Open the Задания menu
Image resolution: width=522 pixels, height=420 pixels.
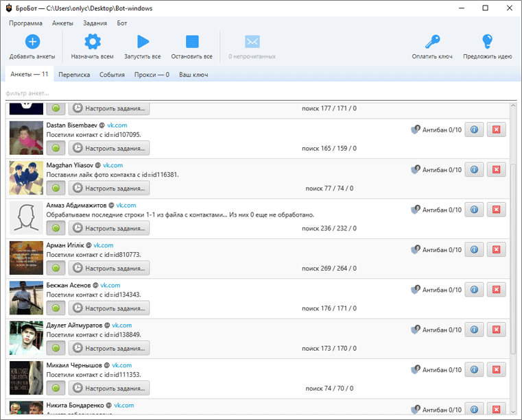(x=95, y=23)
